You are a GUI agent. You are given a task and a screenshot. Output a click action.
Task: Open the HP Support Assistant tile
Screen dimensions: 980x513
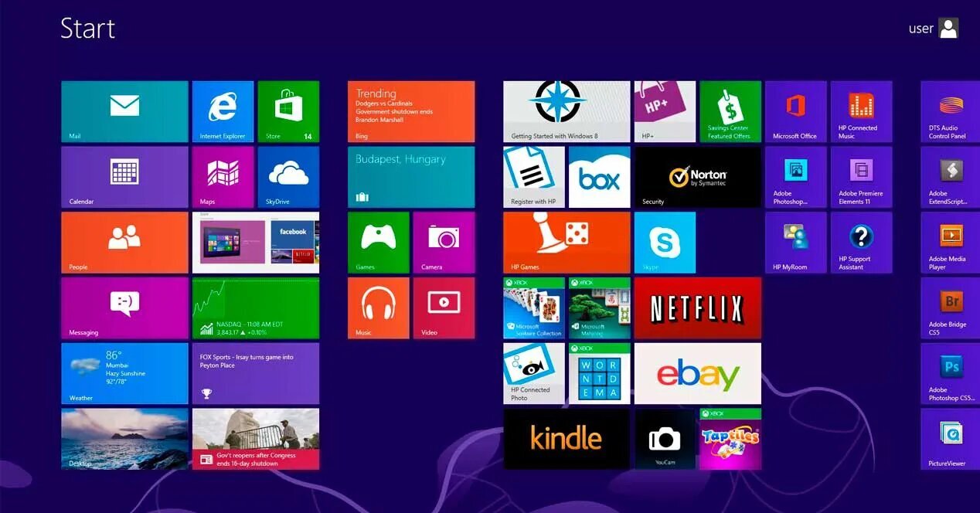click(861, 243)
